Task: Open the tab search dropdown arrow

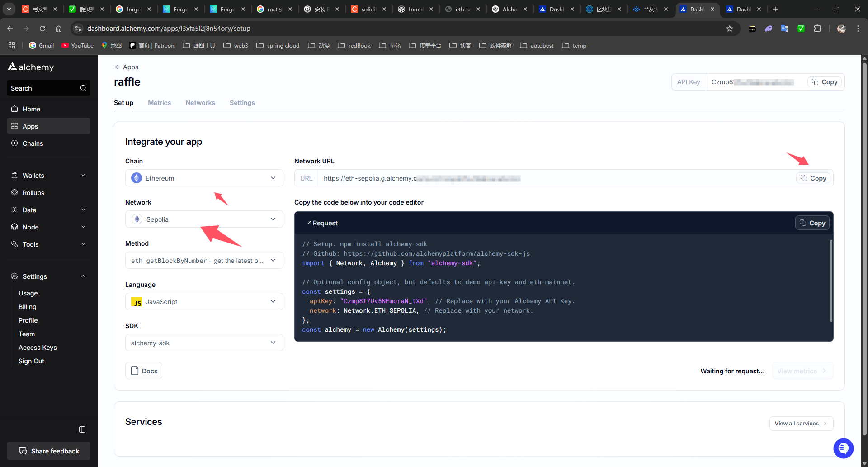Action: (x=9, y=9)
